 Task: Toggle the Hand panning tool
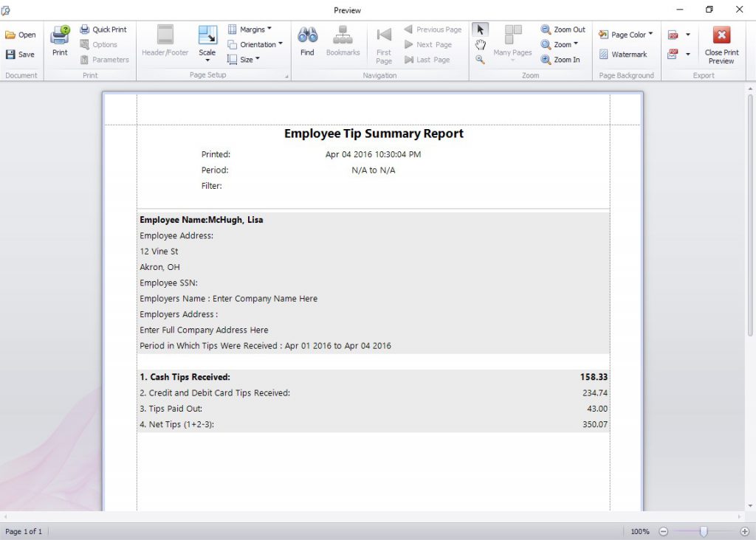point(480,44)
